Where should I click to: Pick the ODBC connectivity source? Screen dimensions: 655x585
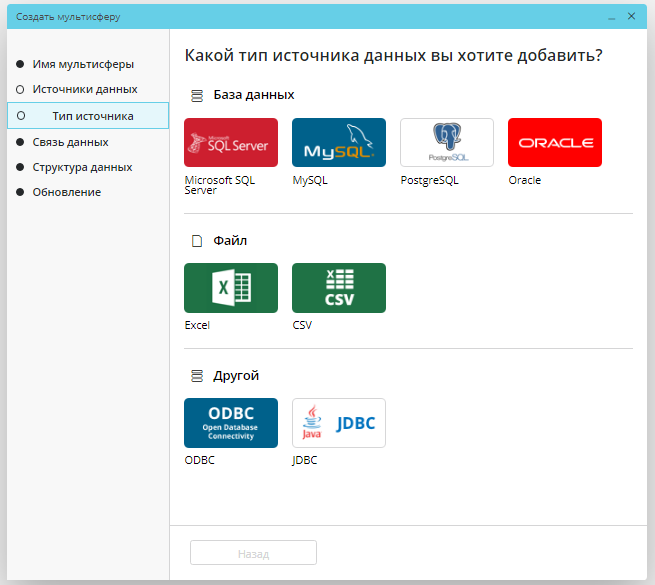tap(231, 422)
